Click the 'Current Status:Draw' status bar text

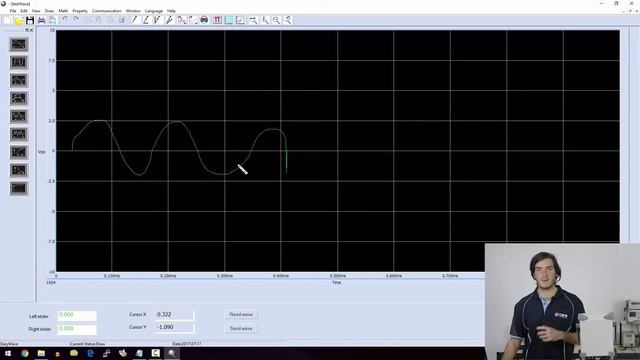87,344
